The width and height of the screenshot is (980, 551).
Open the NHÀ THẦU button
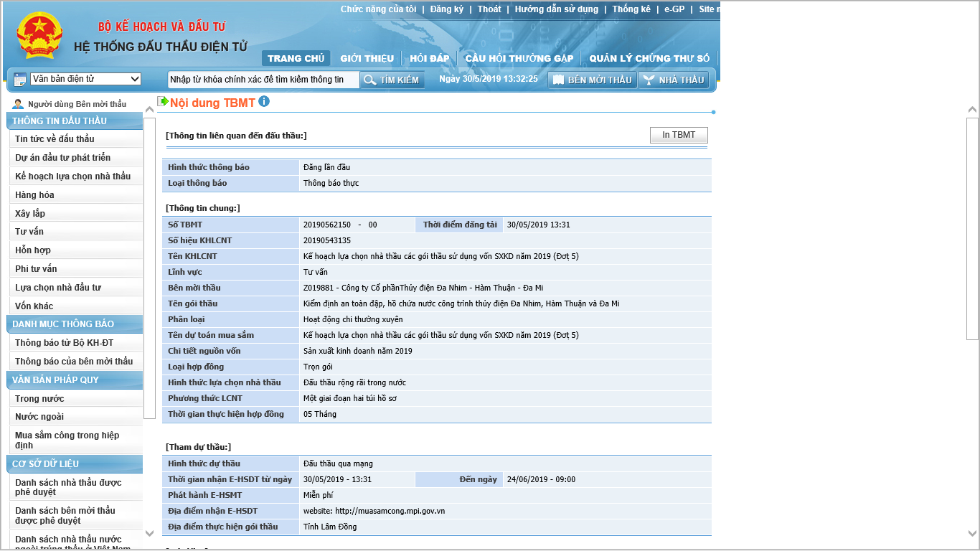point(674,80)
